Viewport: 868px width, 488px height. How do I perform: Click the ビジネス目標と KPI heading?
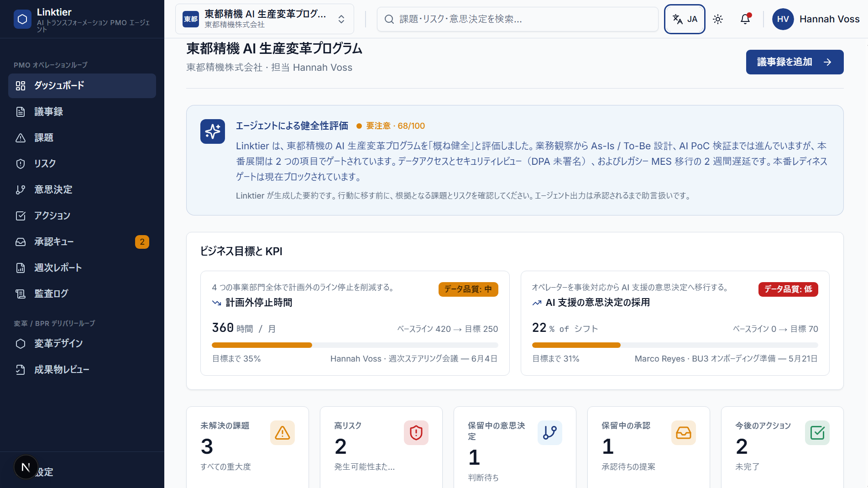(241, 252)
